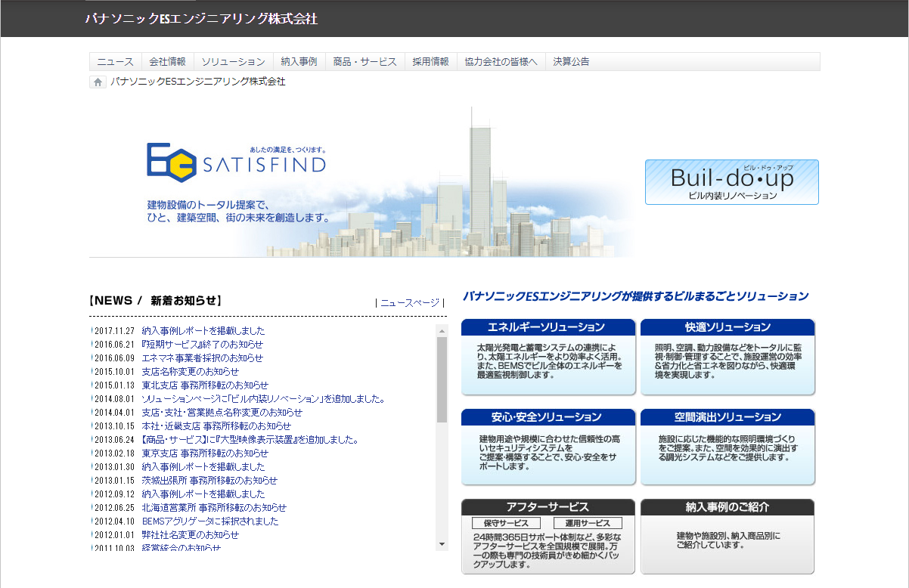
Task: Click the news list scroll-up arrow
Action: (x=442, y=330)
